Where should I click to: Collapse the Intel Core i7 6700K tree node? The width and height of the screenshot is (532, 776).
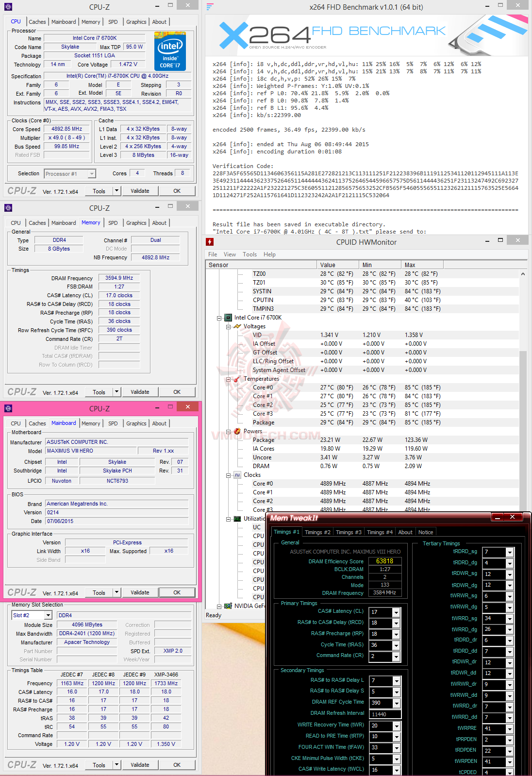(219, 318)
